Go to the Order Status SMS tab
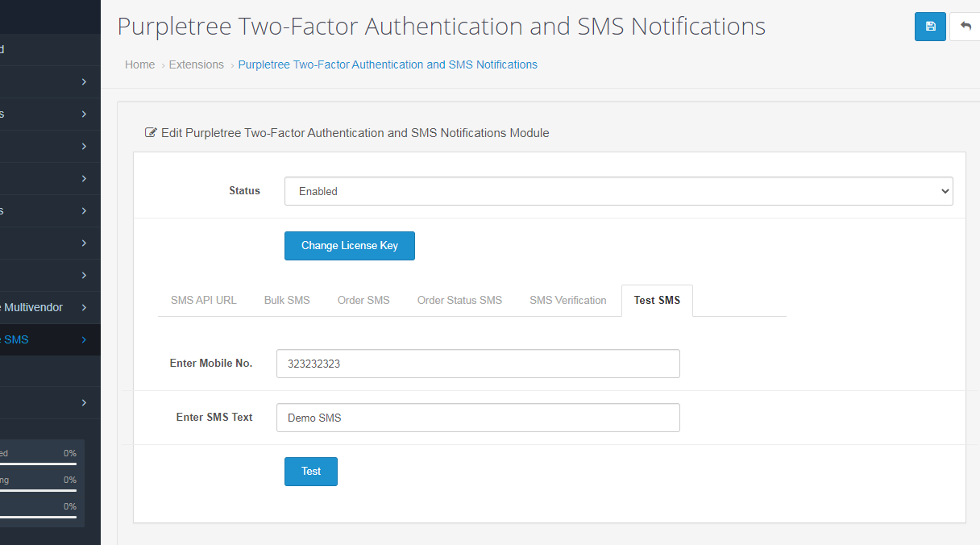 point(459,300)
